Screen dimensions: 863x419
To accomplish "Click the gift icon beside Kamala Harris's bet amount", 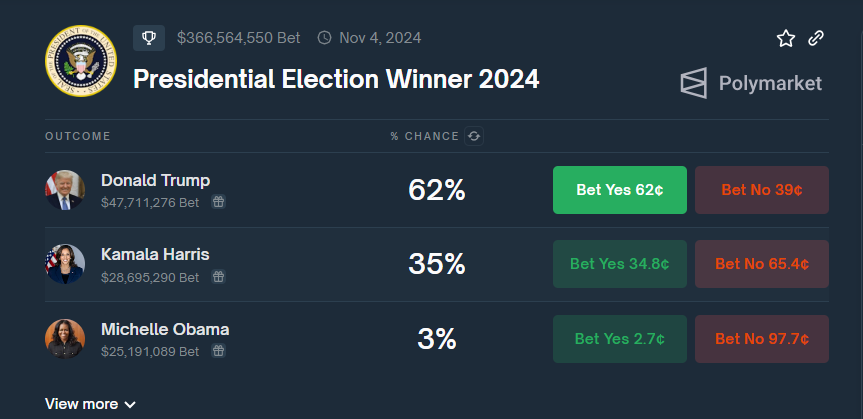I will (218, 276).
